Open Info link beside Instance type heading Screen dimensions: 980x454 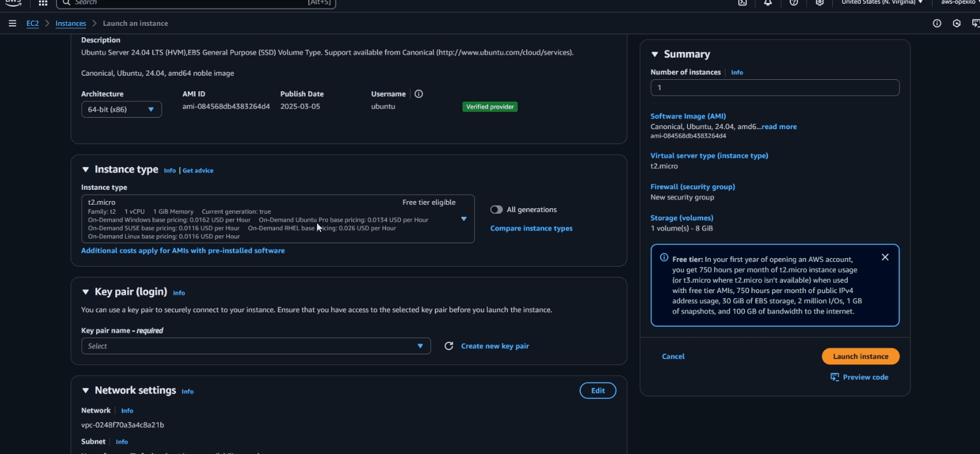tap(170, 171)
